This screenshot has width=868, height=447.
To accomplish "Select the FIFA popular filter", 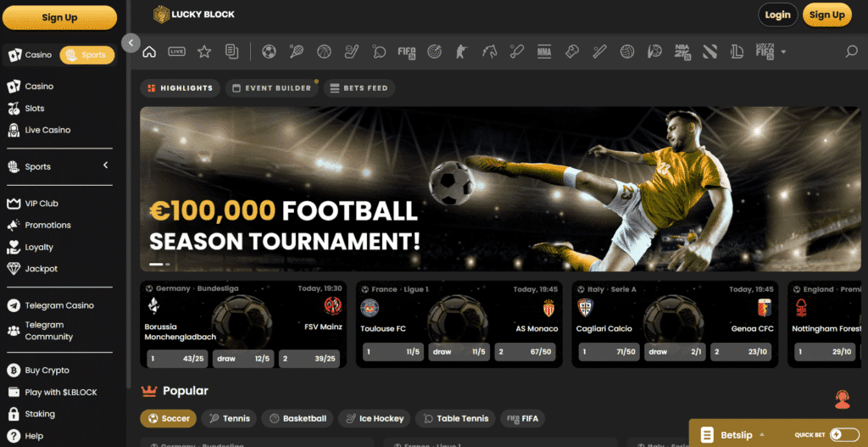I will point(522,418).
